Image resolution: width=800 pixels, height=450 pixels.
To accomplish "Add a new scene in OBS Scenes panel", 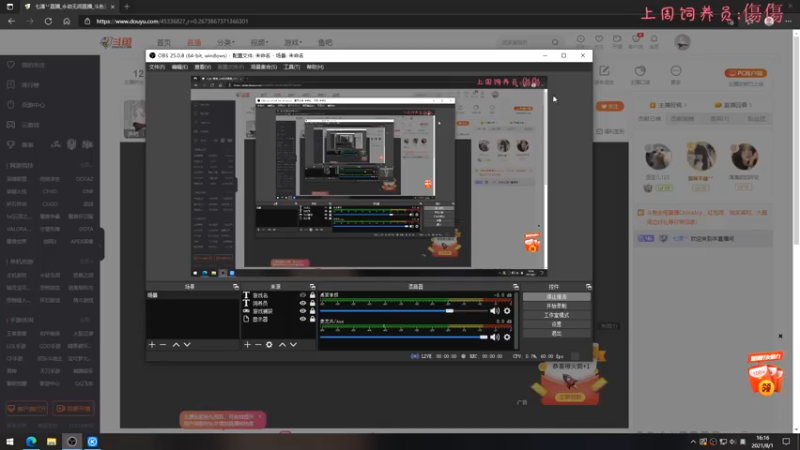I will coord(152,345).
